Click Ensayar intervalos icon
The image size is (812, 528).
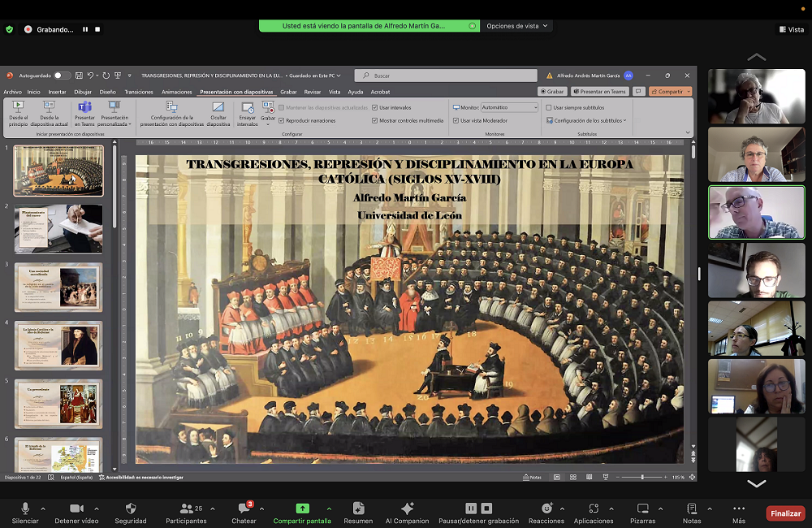(x=248, y=114)
